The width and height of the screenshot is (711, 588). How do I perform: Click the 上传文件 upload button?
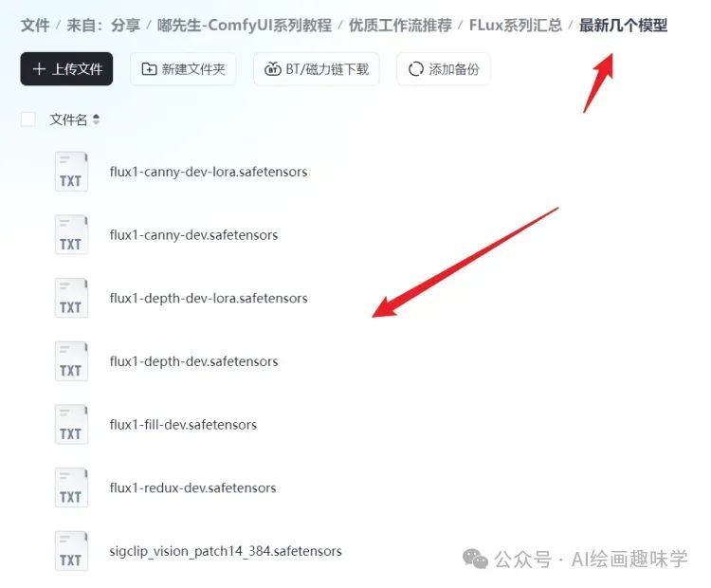[66, 69]
